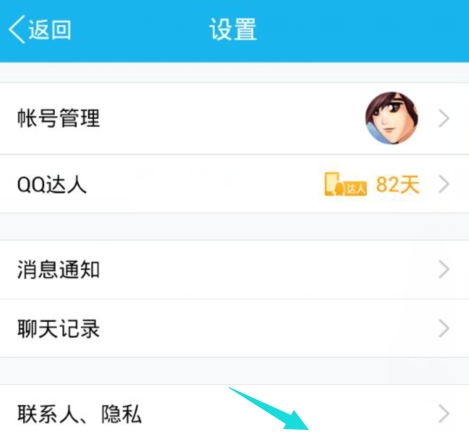Image resolution: width=469 pixels, height=433 pixels.
Task: Click the 82天 day count
Action: [398, 184]
